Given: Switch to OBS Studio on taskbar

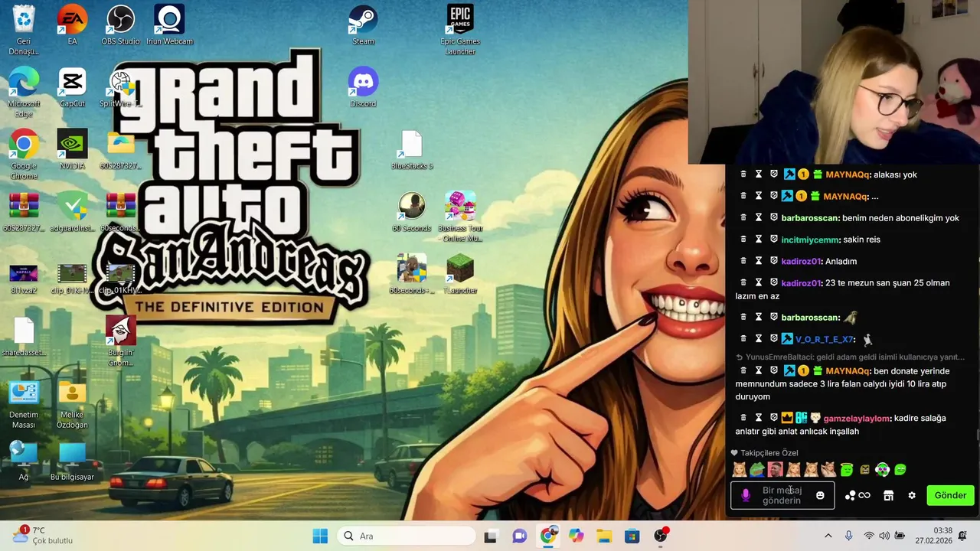Looking at the screenshot, I should (661, 536).
